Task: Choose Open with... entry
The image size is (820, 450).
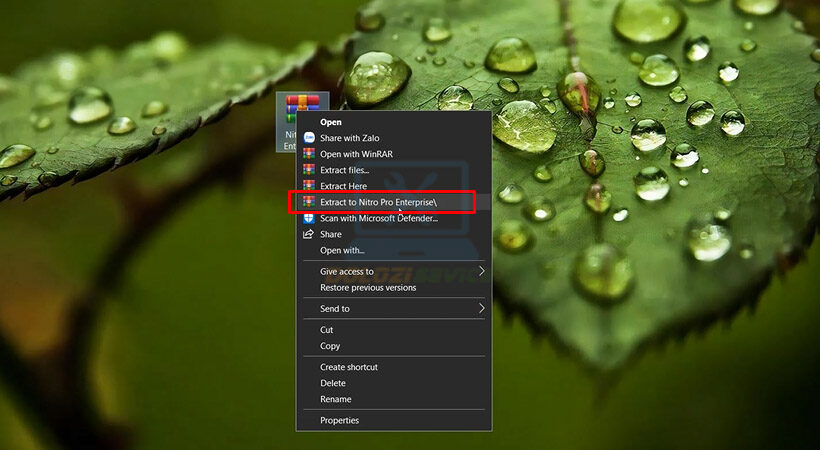Action: point(394,250)
